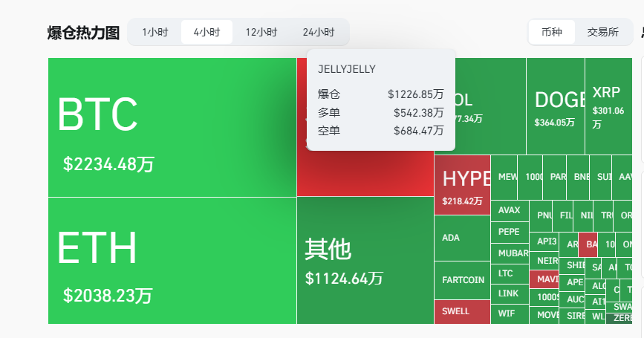Click the red SWELL tile
Viewport: 644px width, 338px height.
(462, 311)
